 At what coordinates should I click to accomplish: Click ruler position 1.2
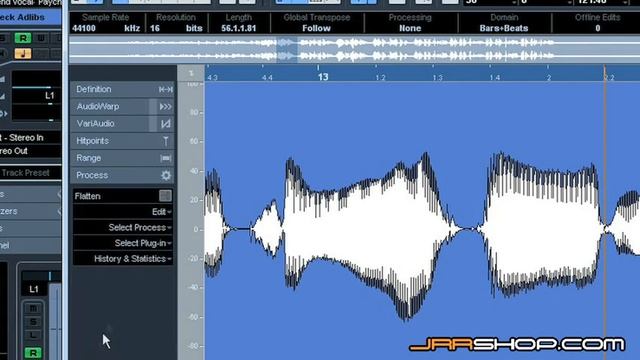click(x=380, y=78)
